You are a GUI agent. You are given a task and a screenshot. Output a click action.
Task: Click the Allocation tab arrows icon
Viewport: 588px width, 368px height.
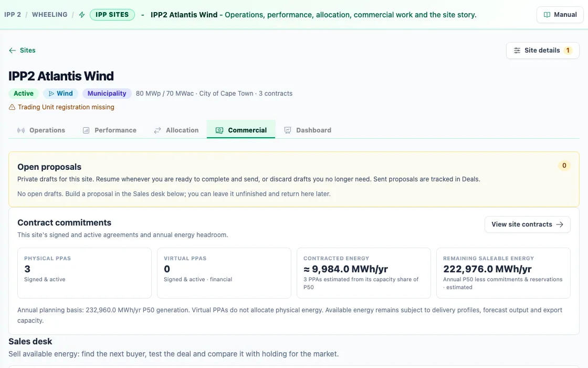tap(157, 130)
